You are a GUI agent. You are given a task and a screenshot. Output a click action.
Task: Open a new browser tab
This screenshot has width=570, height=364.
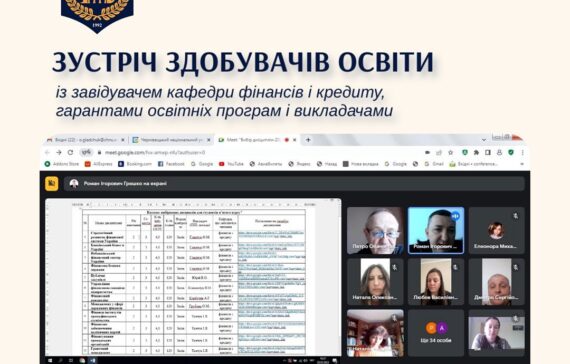[x=308, y=140]
